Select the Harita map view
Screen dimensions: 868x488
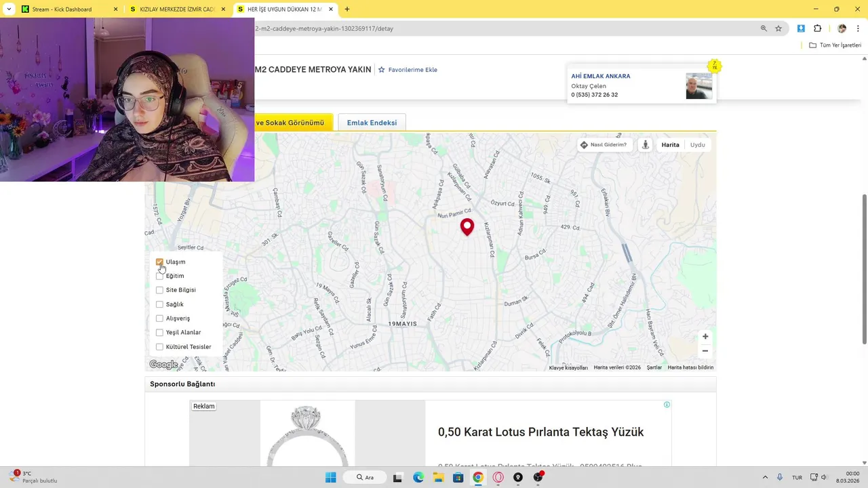coord(671,145)
